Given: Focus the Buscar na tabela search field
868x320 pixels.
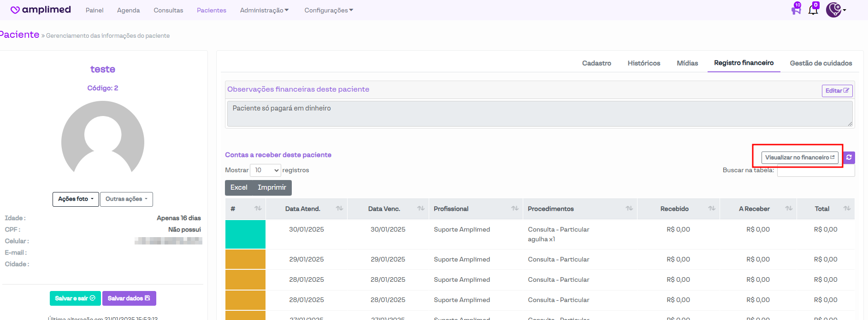Looking at the screenshot, I should [x=816, y=171].
